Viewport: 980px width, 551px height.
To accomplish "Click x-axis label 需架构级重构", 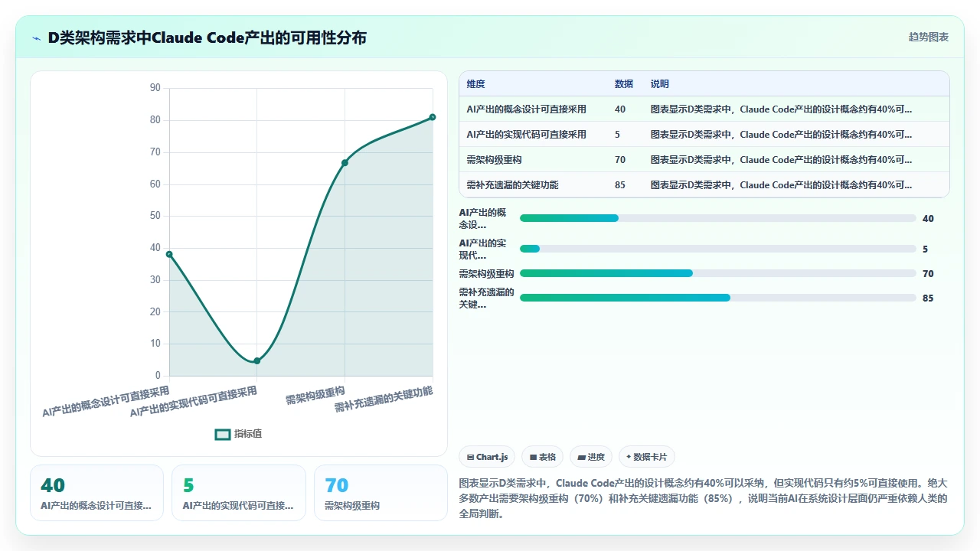I will (x=315, y=396).
